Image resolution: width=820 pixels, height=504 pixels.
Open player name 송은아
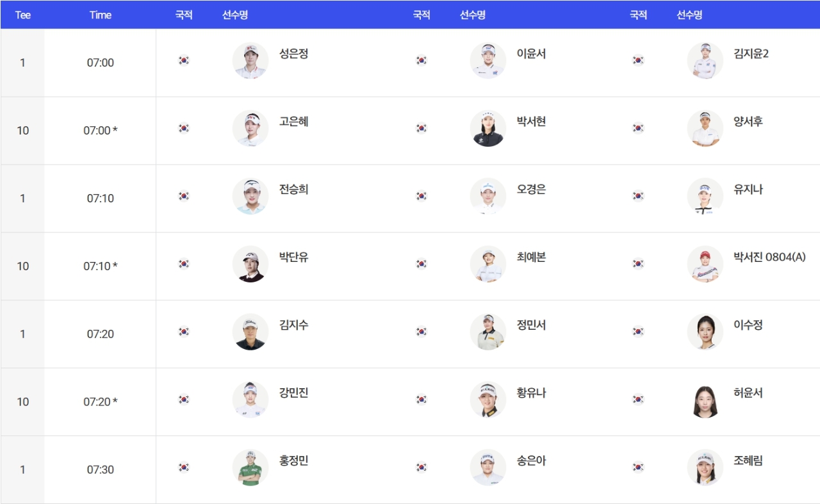pos(531,461)
